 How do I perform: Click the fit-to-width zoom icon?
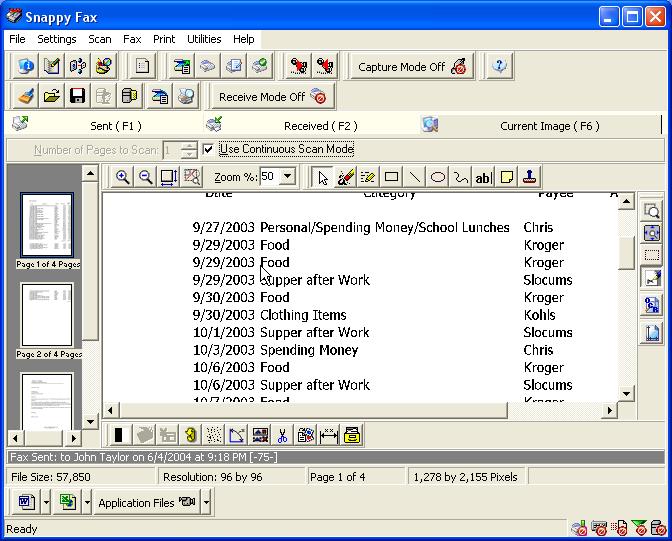pos(168,177)
